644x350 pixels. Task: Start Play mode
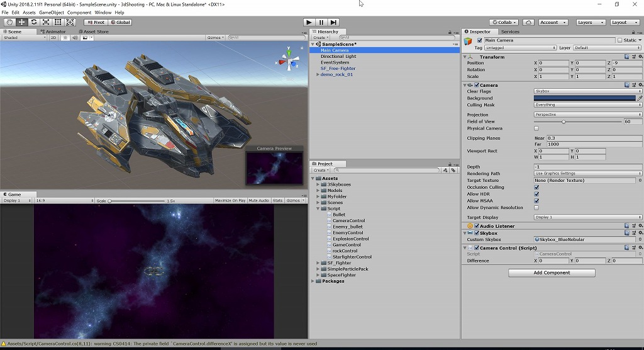pyautogui.click(x=309, y=22)
